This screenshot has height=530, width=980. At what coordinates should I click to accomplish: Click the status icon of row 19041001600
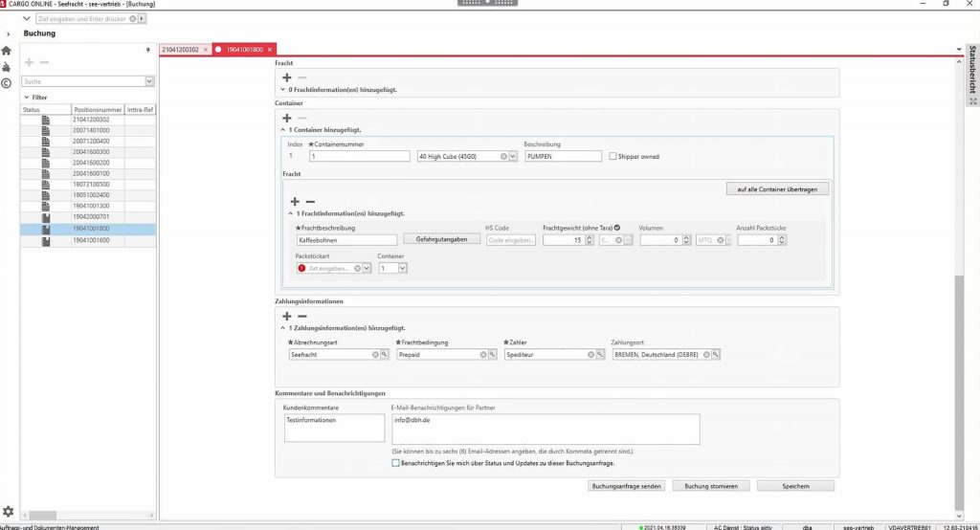click(x=46, y=240)
